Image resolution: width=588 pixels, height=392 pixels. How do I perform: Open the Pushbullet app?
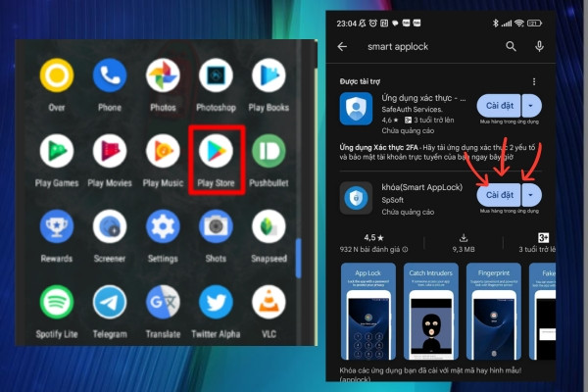pos(269,151)
